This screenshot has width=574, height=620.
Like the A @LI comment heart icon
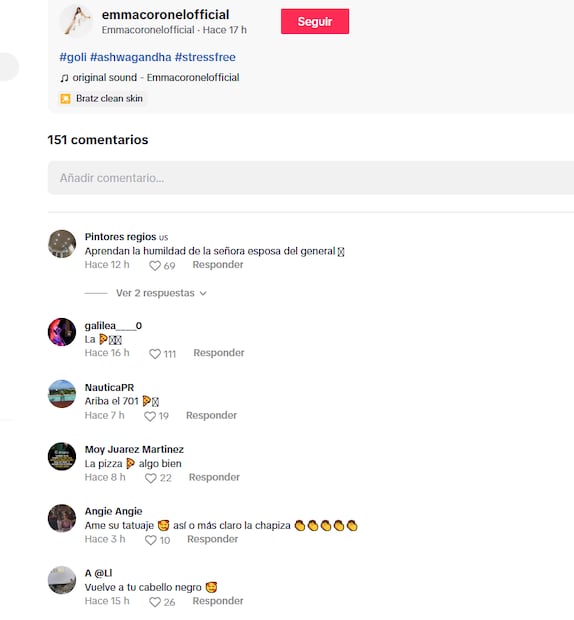(x=155, y=602)
